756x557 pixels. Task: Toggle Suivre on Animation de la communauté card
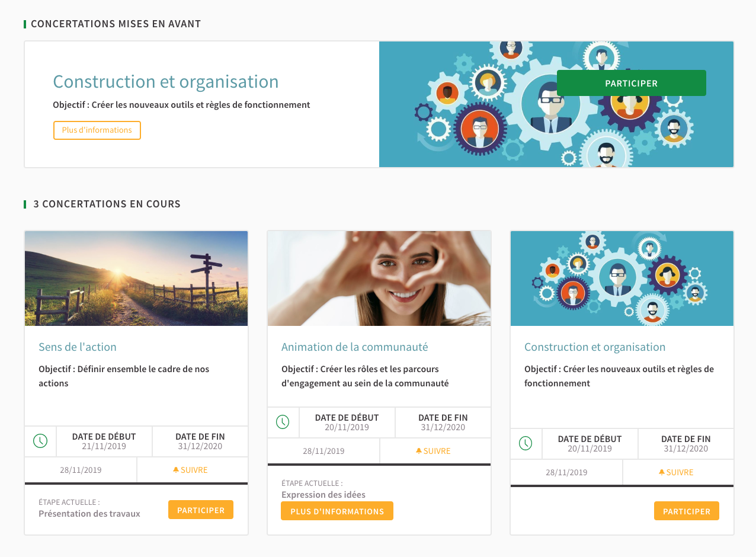coord(433,451)
